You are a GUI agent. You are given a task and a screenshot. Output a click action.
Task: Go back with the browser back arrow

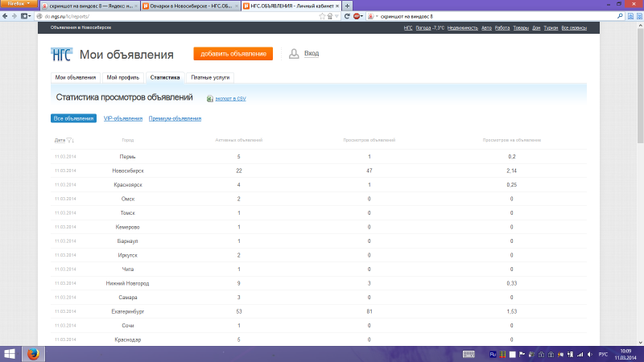coord(5,16)
